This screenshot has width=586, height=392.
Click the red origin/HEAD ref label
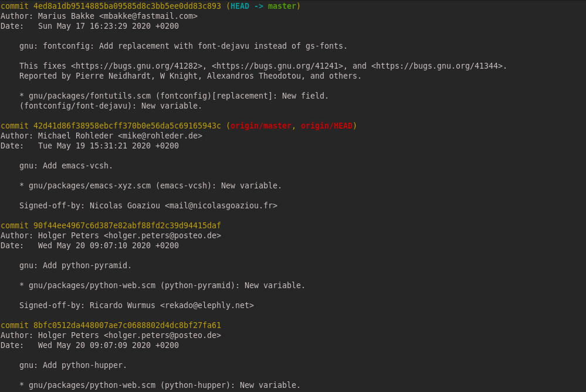[326, 126]
